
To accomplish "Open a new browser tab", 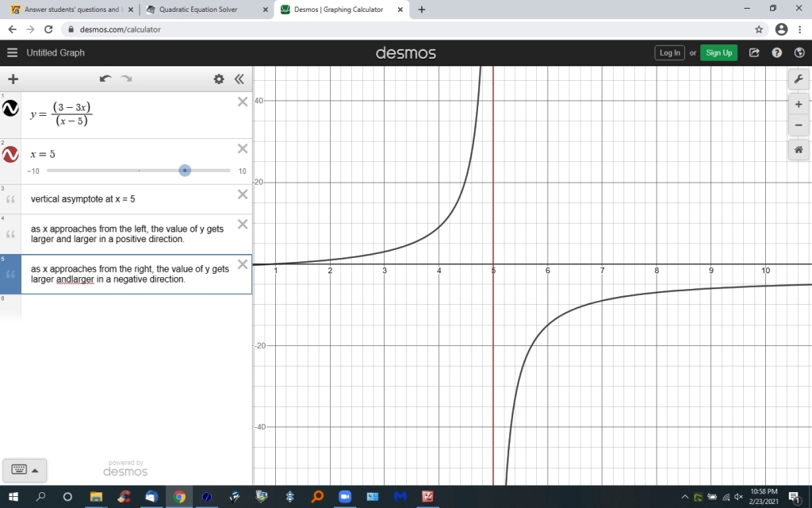I will [x=422, y=10].
